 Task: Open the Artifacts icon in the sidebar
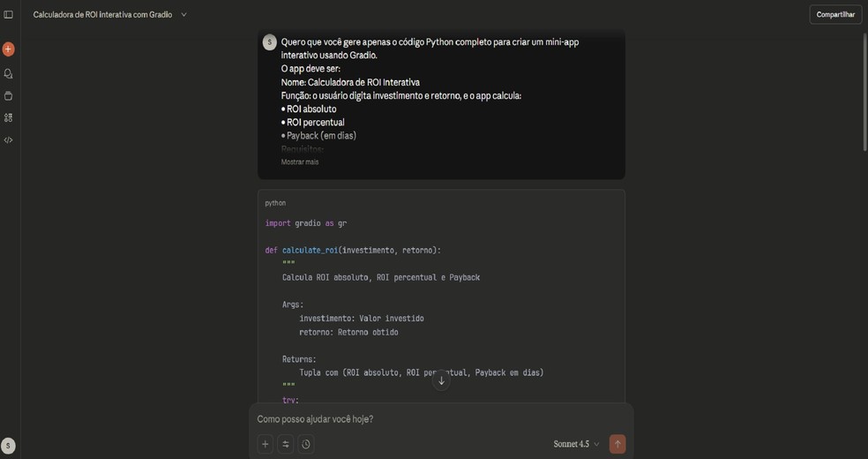coord(8,117)
